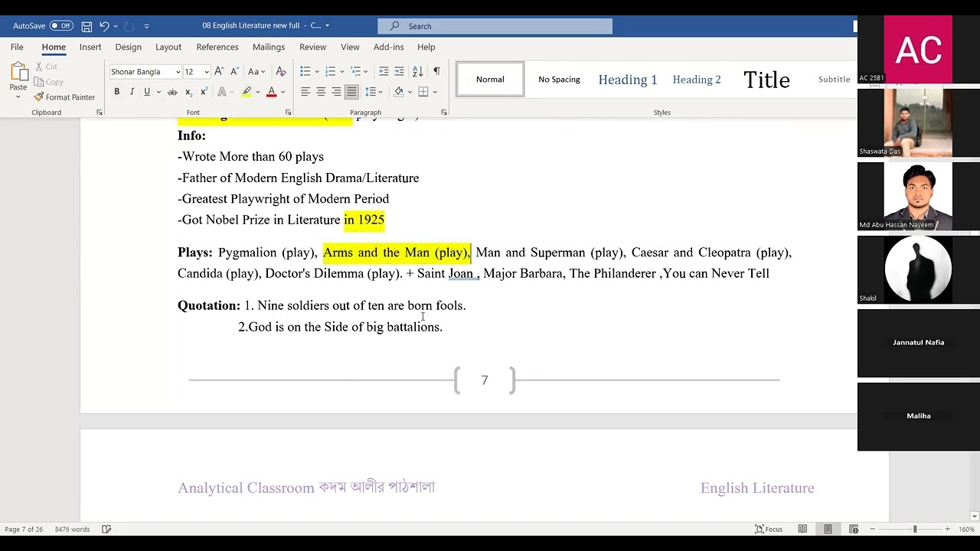Open Mailings tab

[x=269, y=47]
